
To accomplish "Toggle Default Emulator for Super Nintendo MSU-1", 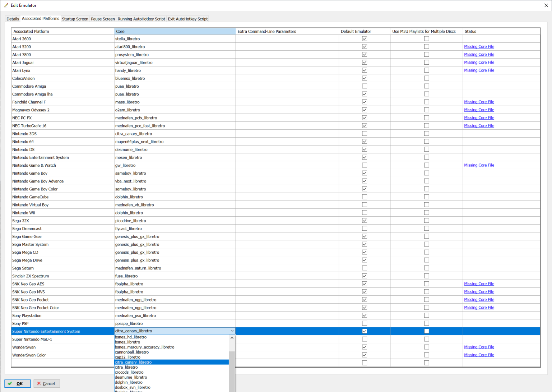I will 365,339.
